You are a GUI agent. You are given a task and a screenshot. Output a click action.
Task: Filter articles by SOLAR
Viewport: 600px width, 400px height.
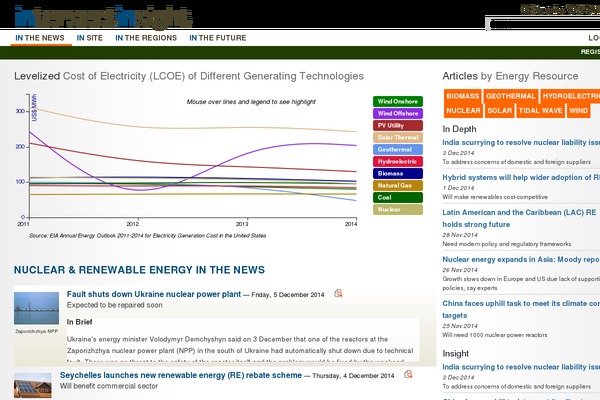click(x=499, y=111)
